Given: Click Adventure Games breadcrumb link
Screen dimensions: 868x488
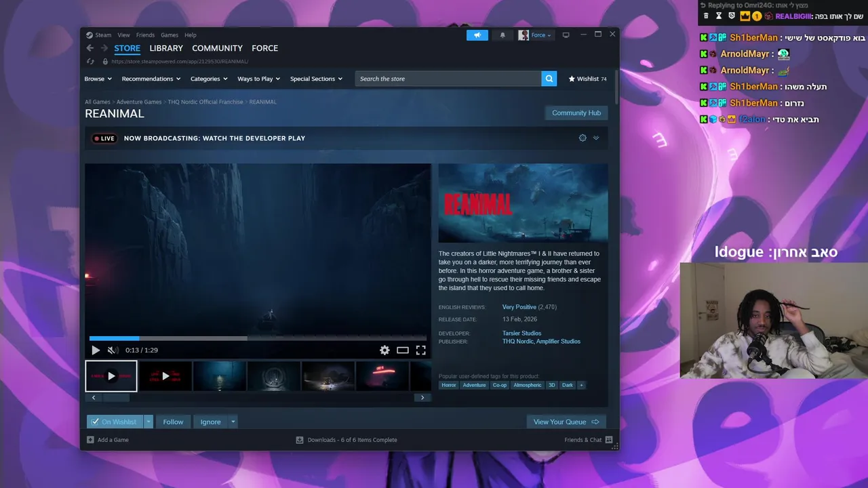Looking at the screenshot, I should coord(139,102).
